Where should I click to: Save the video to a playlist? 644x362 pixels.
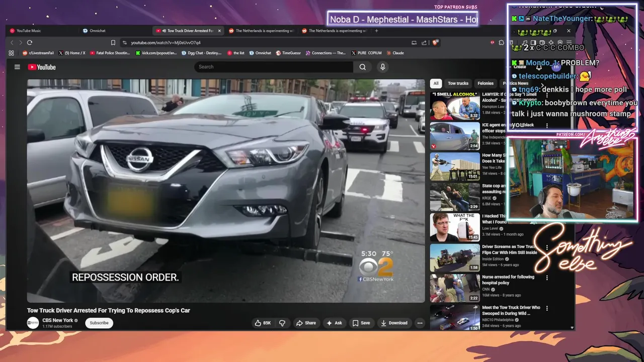click(x=361, y=323)
